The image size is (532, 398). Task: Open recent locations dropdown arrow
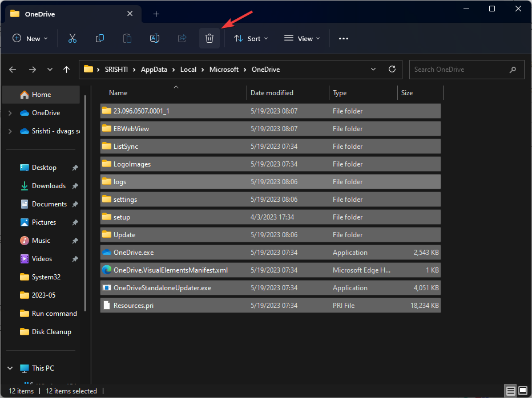pos(50,70)
